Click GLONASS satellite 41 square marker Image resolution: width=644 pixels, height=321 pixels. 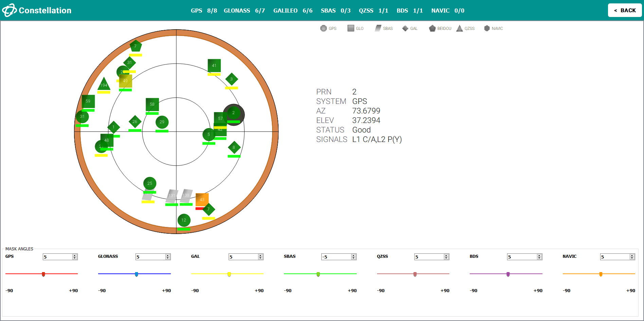(x=214, y=65)
